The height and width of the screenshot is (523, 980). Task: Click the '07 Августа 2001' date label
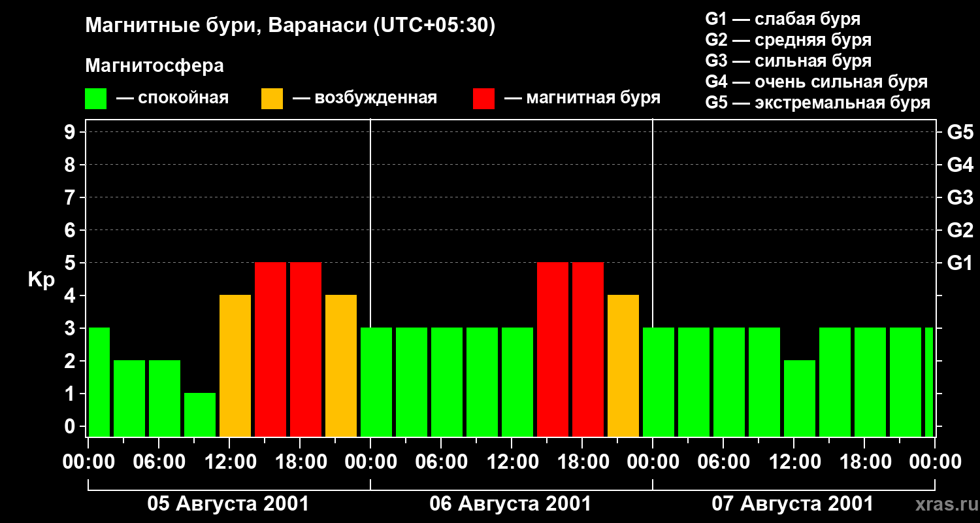pos(792,504)
